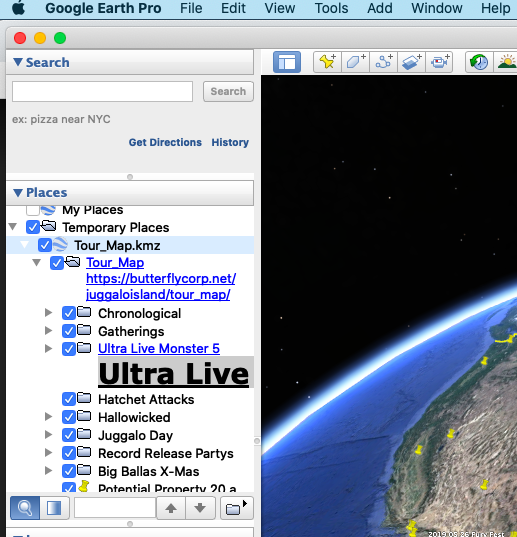Click the Places filter text field

pos(115,508)
